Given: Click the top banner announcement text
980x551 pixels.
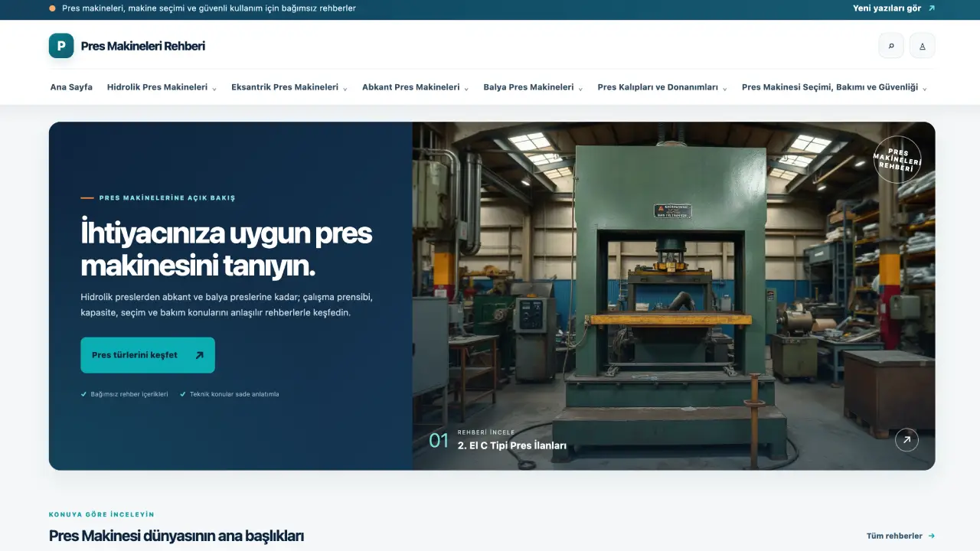Looking at the screenshot, I should 209,8.
